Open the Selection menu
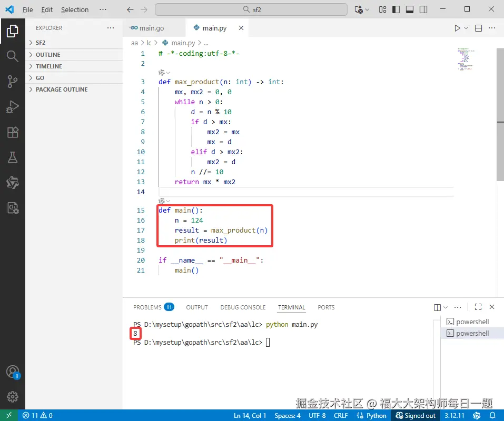 pyautogui.click(x=75, y=9)
